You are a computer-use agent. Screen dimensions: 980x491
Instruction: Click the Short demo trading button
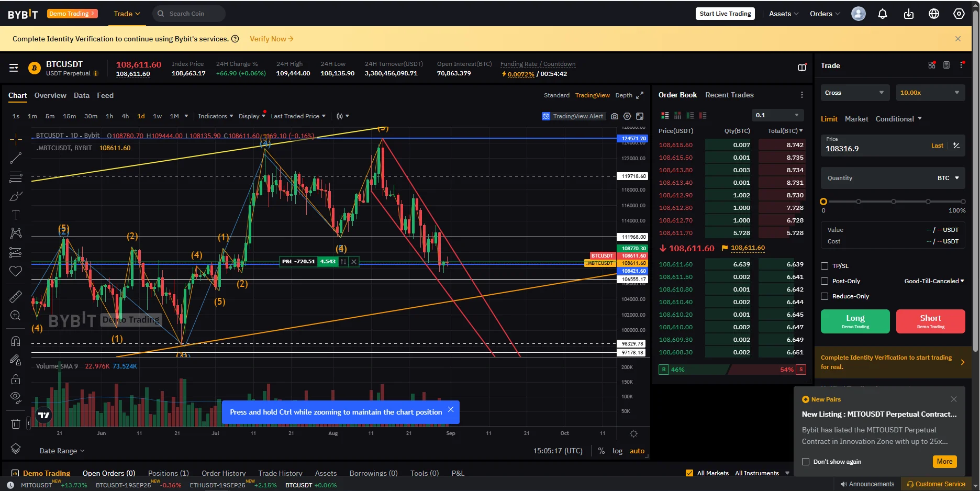931,321
